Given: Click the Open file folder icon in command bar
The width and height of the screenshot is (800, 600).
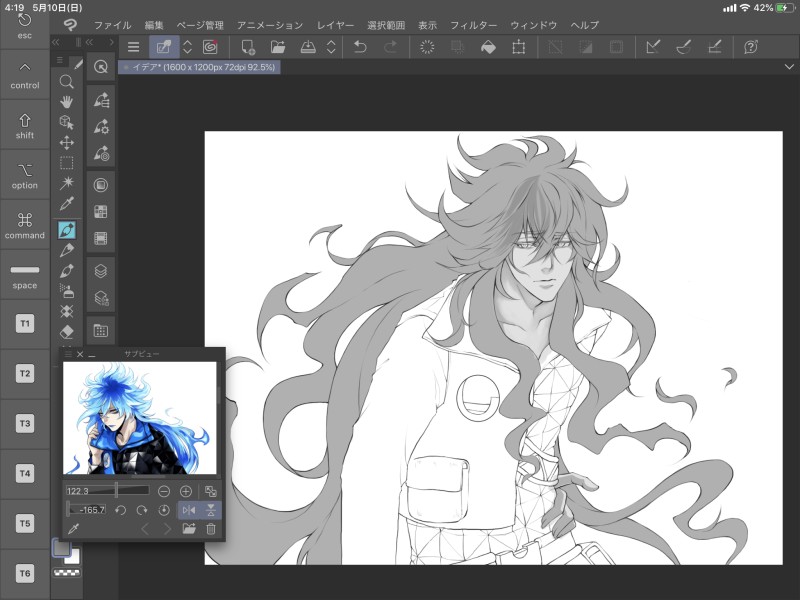Looking at the screenshot, I should coord(278,47).
